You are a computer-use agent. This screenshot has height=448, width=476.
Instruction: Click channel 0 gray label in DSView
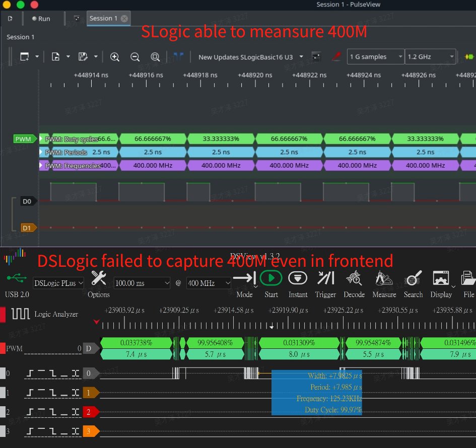pos(91,374)
